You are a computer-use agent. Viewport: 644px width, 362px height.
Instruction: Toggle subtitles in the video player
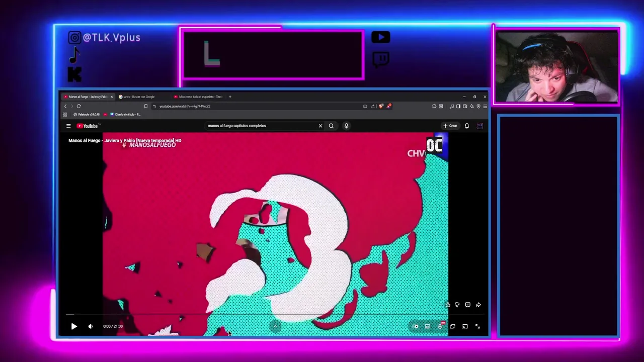428,326
